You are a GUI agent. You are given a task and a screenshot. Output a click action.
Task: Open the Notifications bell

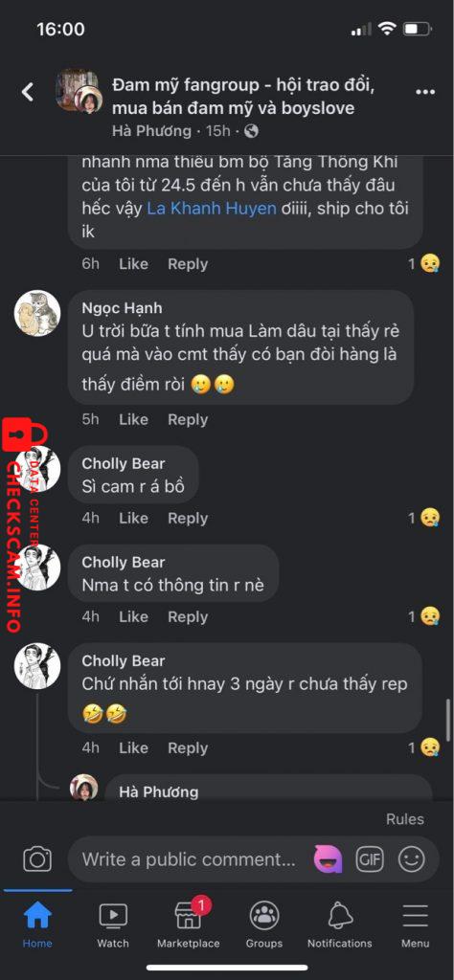[x=340, y=924]
